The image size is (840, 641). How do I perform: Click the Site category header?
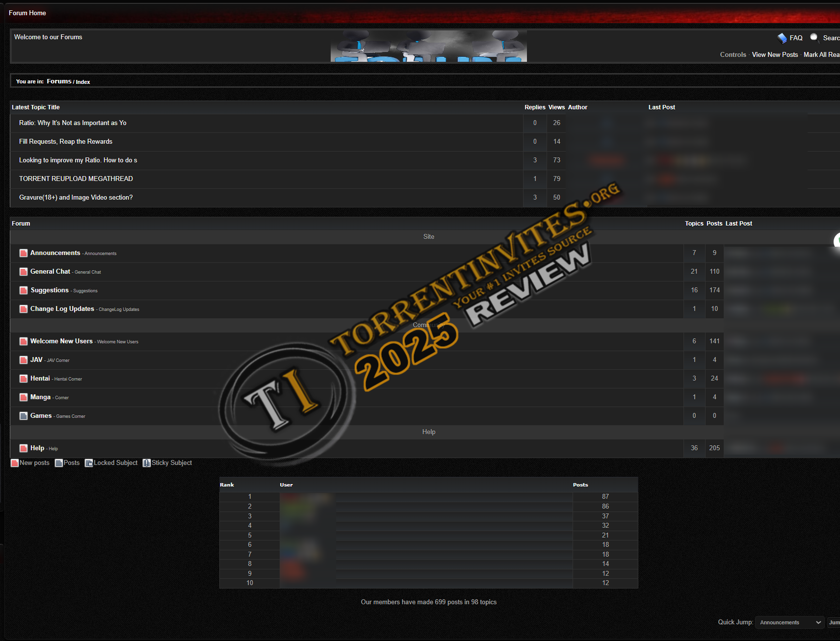pos(429,237)
